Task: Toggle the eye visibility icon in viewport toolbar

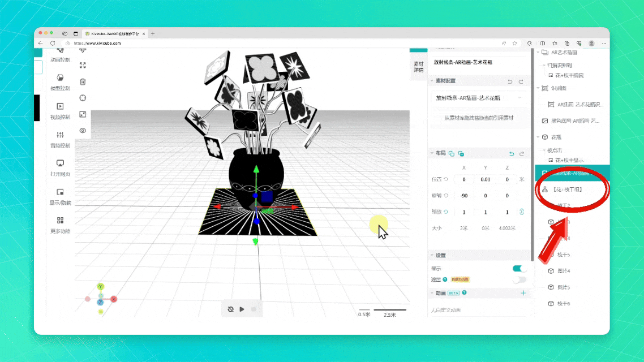Action: 83,131
